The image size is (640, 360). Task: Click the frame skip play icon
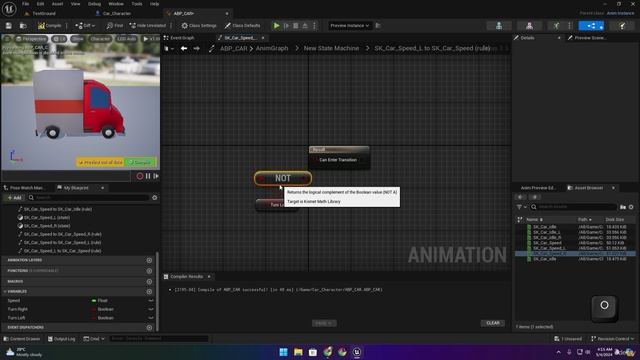(x=287, y=26)
